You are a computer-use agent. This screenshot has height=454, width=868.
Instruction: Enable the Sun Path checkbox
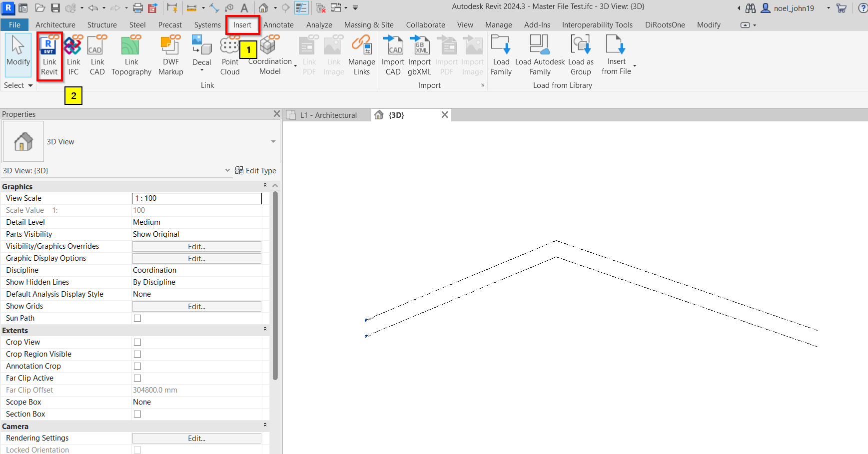137,318
